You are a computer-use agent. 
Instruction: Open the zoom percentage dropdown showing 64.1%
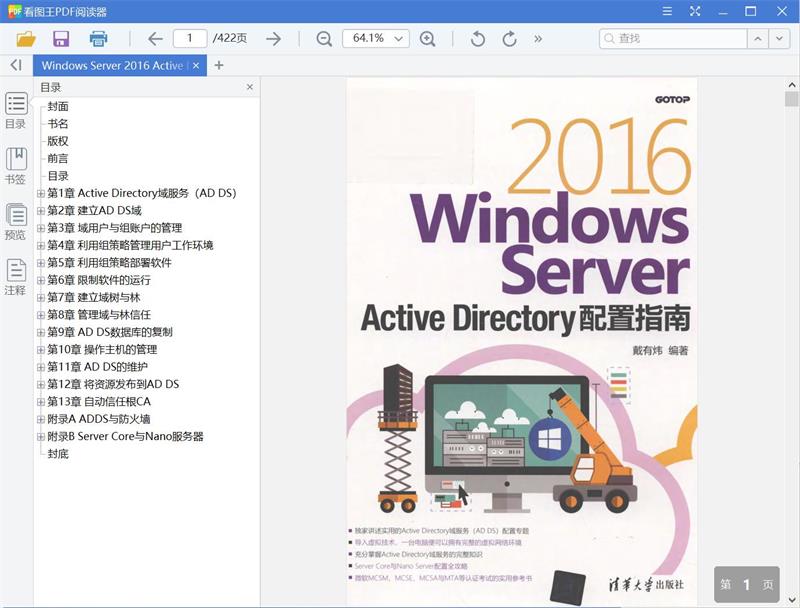(376, 38)
